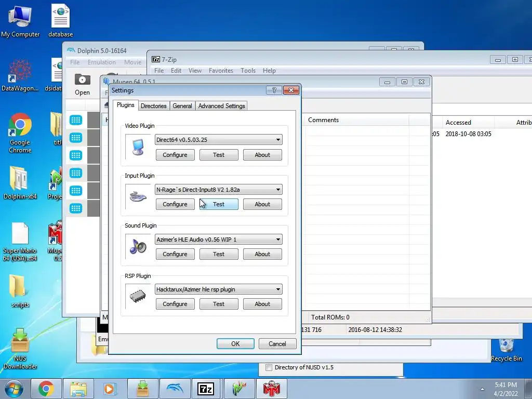Click the Mupen64 M taskbar icon

point(271,389)
